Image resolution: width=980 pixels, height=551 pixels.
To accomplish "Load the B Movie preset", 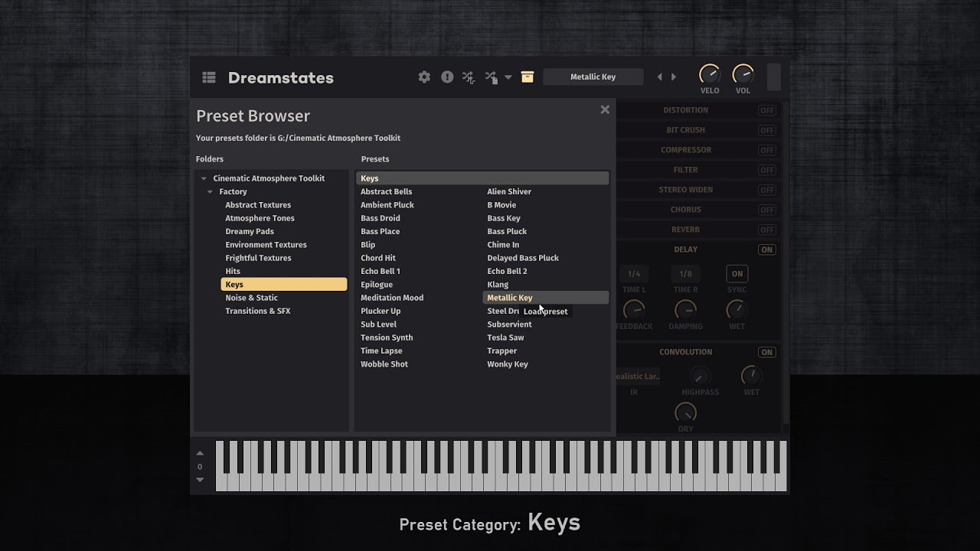I will click(501, 205).
